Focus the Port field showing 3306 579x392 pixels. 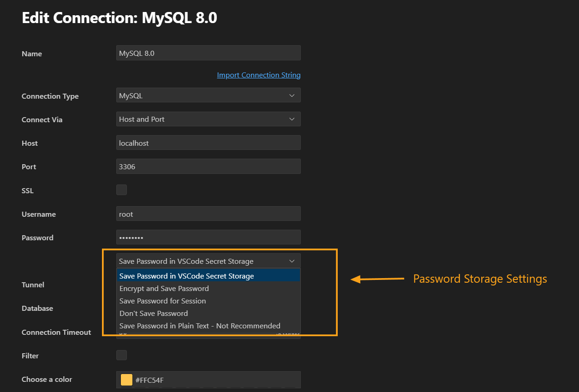(208, 166)
